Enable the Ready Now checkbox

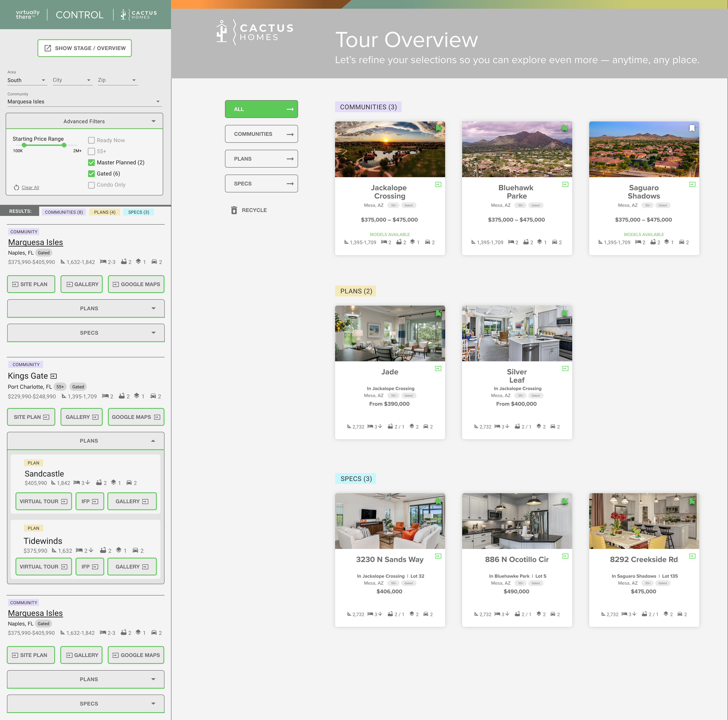click(91, 140)
